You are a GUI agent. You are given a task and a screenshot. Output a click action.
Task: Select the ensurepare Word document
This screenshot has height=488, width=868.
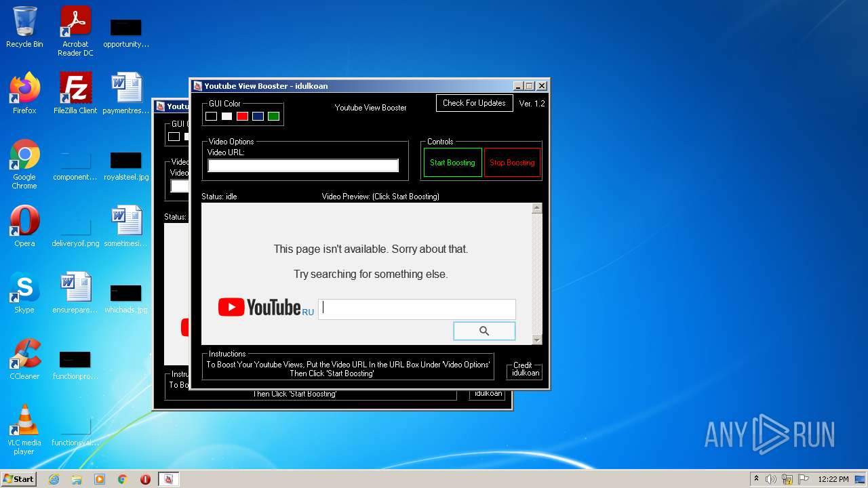point(75,293)
